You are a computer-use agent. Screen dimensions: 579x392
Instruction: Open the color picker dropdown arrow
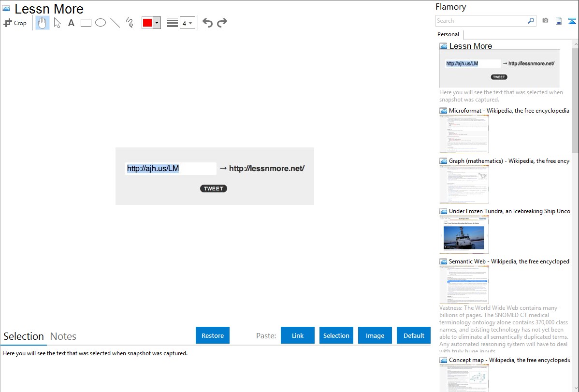point(157,23)
